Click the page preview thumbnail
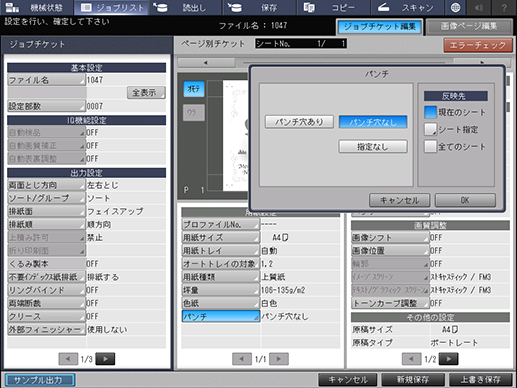 tap(236, 135)
